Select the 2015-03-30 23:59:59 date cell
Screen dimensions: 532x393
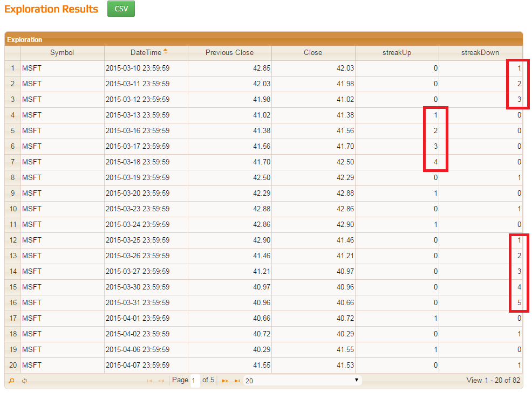[146, 286]
